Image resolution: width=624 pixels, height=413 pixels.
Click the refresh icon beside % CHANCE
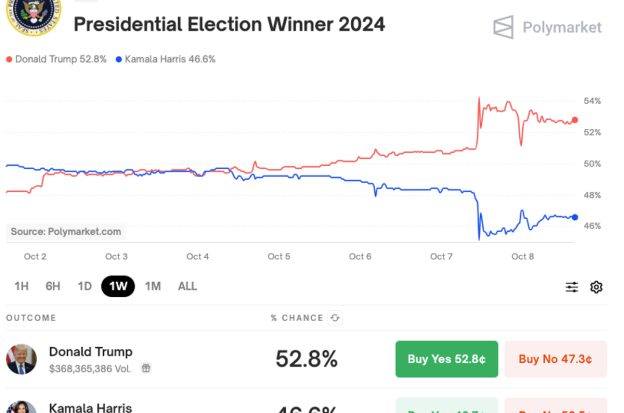click(335, 318)
